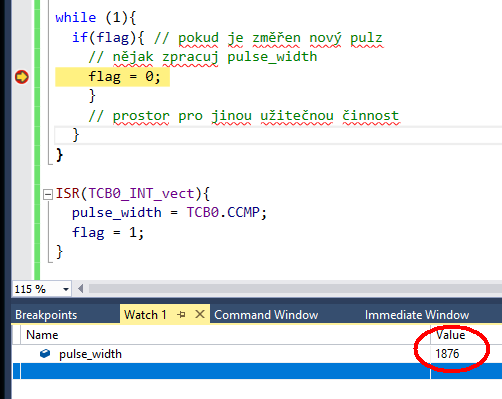Select the pulse_width watch entry
502x399 pixels.
90,354
